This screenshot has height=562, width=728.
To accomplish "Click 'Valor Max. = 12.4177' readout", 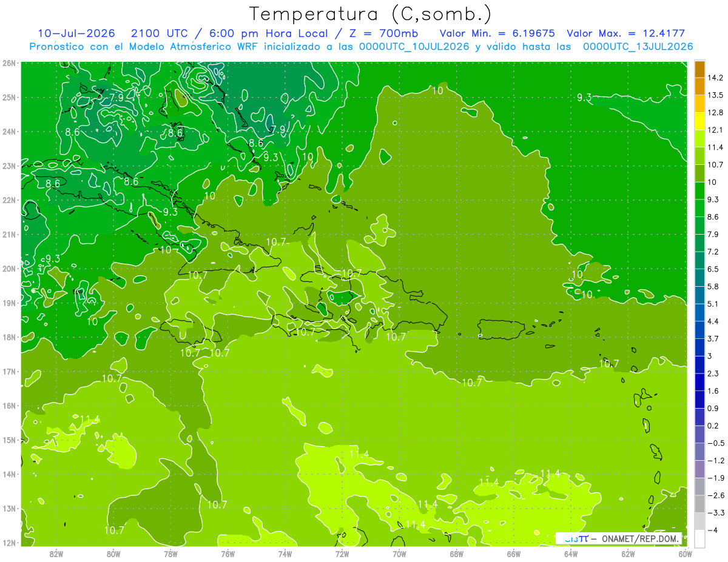I will (626, 33).
